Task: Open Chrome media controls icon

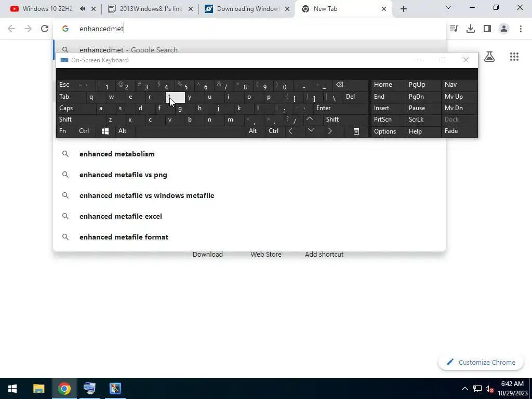Action: coord(454,29)
